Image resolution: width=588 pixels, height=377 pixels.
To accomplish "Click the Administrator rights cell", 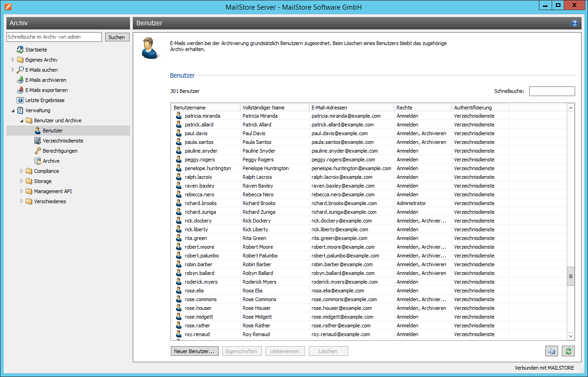I will click(411, 203).
